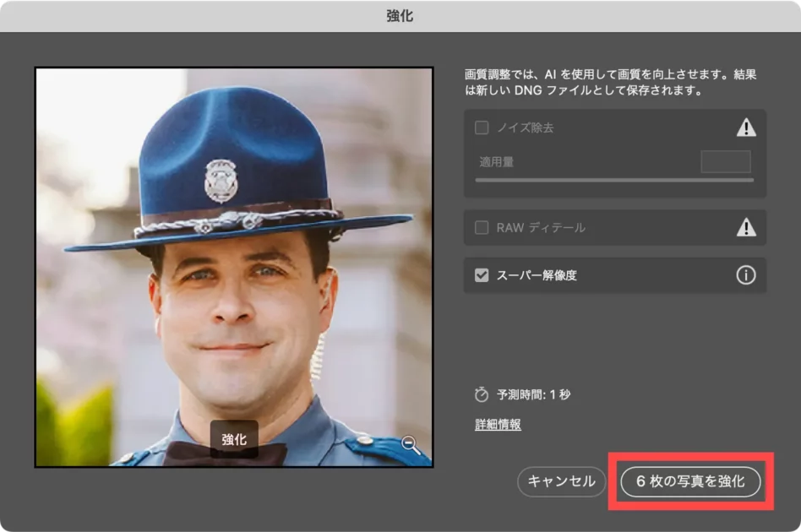Click the zoom-out magnifier on the preview

(x=411, y=445)
